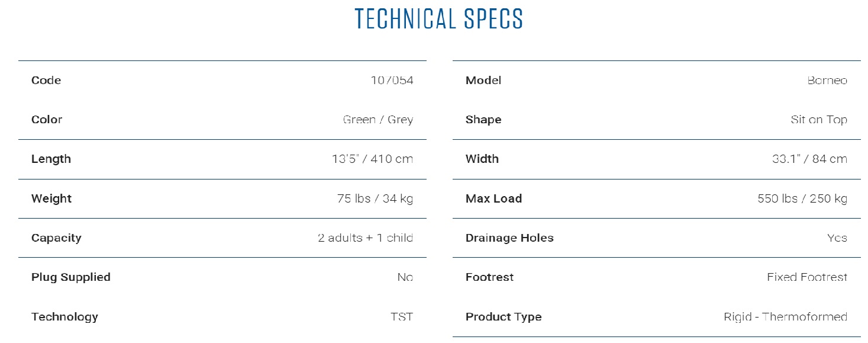This screenshot has width=868, height=343.
Task: Click the Plug Supplied label
Action: pos(71,277)
